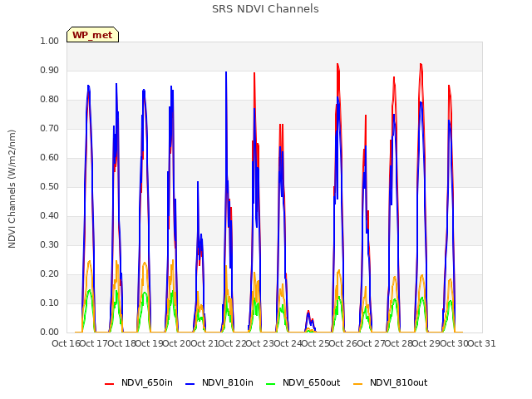The image size is (532, 399).
Task: Click the 0.00 y-axis tick label
Action: click(x=50, y=332)
